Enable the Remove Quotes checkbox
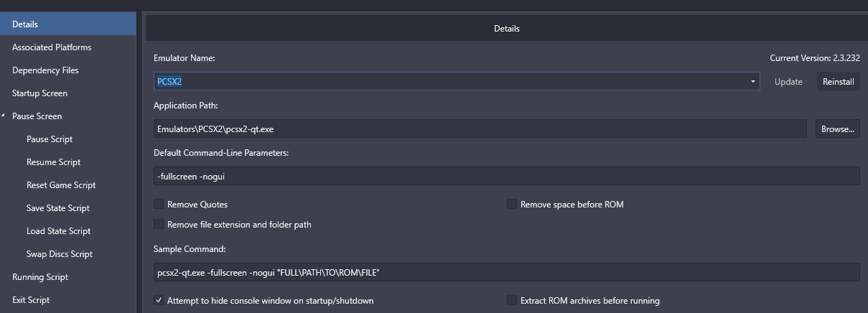This screenshot has width=868, height=313. coord(159,205)
